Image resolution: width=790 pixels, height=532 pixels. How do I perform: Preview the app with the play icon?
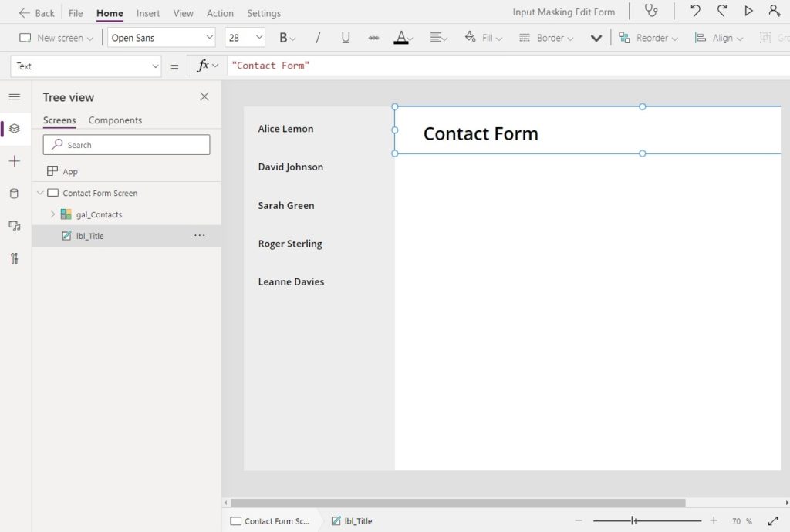tap(748, 11)
